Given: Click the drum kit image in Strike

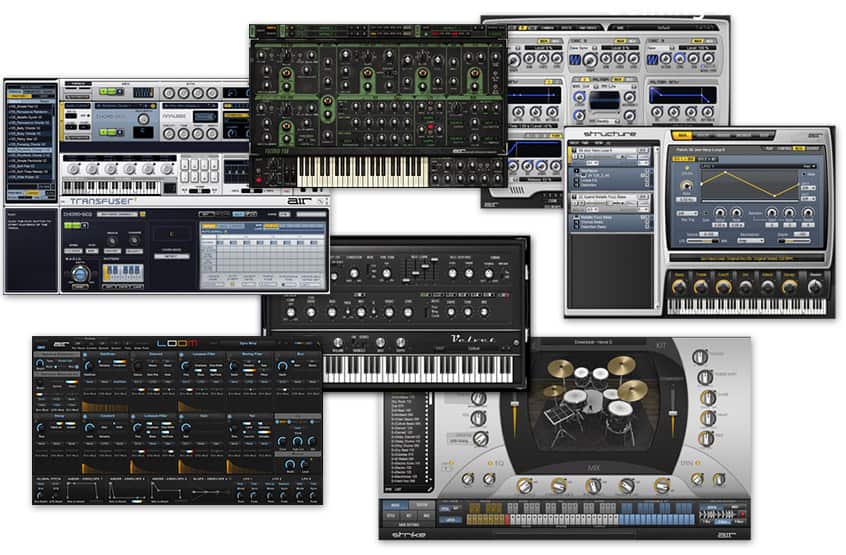Looking at the screenshot, I should coord(592,404).
